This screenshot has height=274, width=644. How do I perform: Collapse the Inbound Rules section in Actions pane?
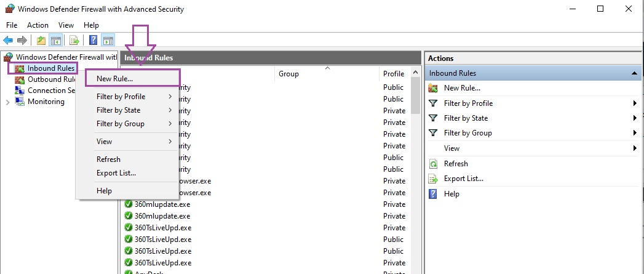pyautogui.click(x=634, y=73)
